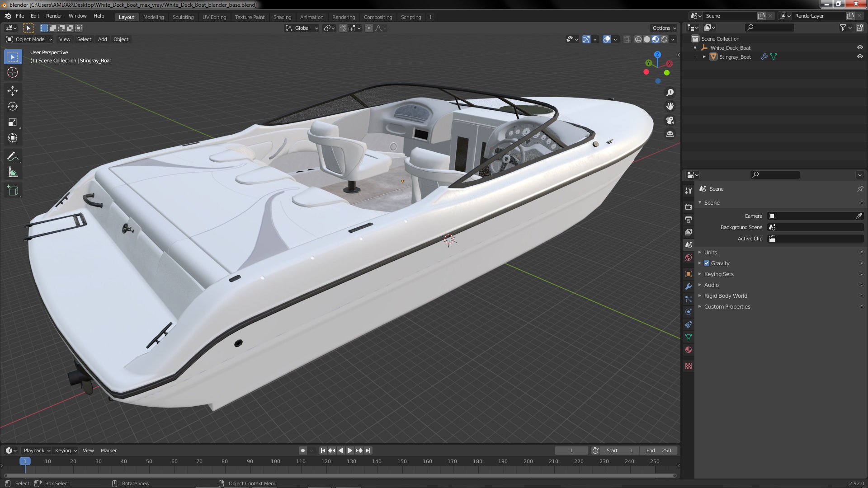This screenshot has height=488, width=868.
Task: Open the Object Mode dropdown
Action: [29, 39]
